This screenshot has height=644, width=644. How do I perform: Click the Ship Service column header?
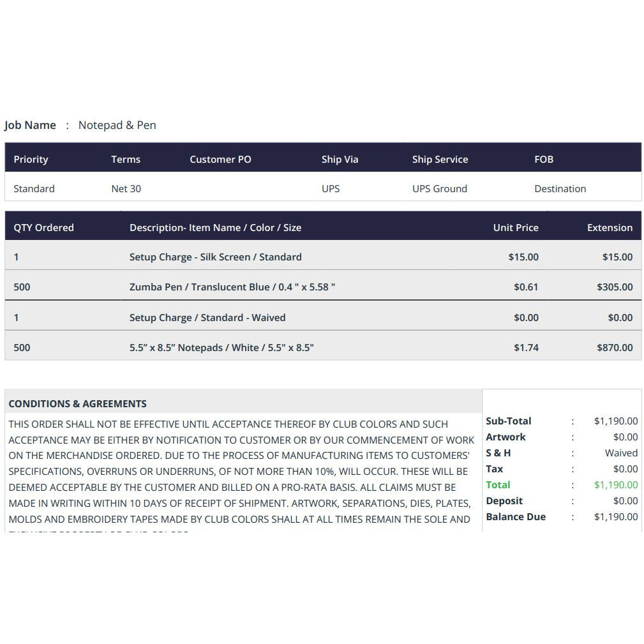tap(440, 159)
